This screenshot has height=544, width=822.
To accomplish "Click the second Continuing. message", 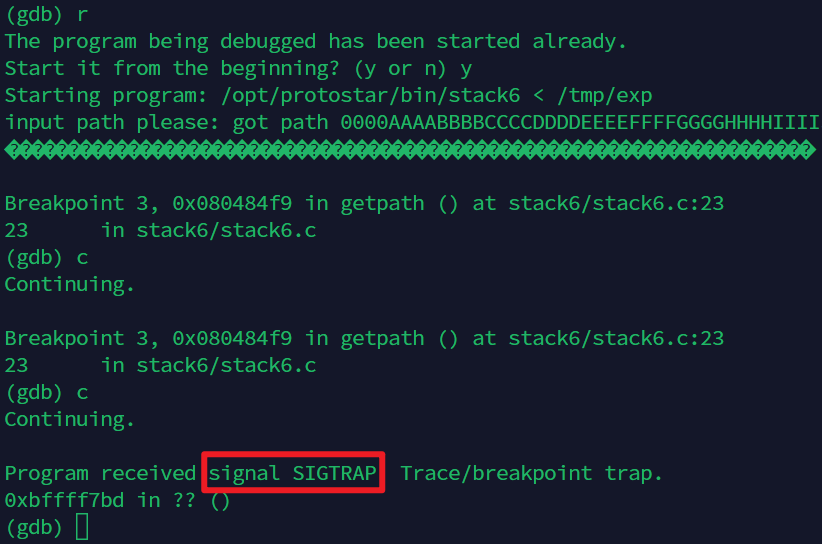I will (x=70, y=420).
